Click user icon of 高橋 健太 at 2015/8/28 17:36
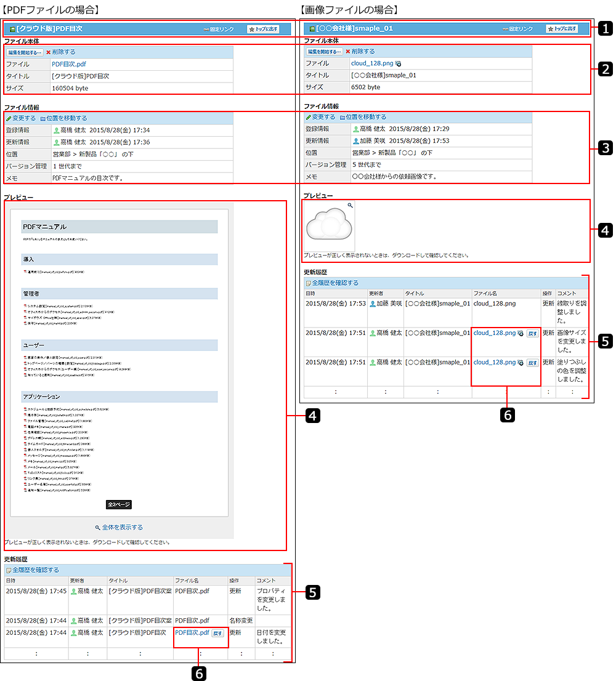Image resolution: width=616 pixels, height=681 pixels. coord(56,142)
